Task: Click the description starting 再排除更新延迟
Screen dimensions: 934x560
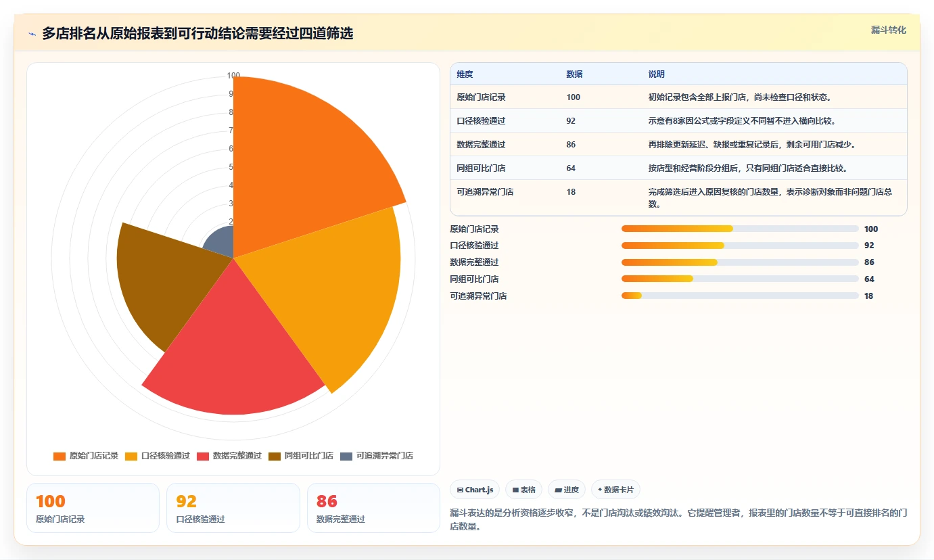Action: click(754, 145)
